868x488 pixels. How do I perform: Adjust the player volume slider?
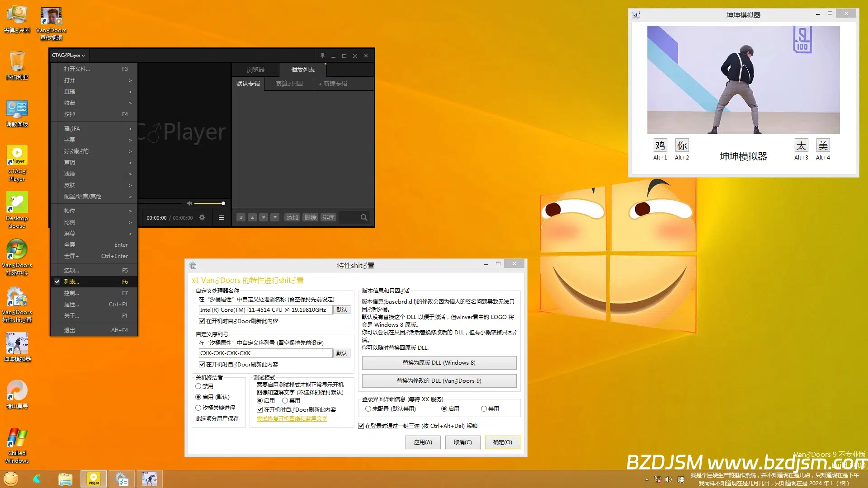pos(209,203)
